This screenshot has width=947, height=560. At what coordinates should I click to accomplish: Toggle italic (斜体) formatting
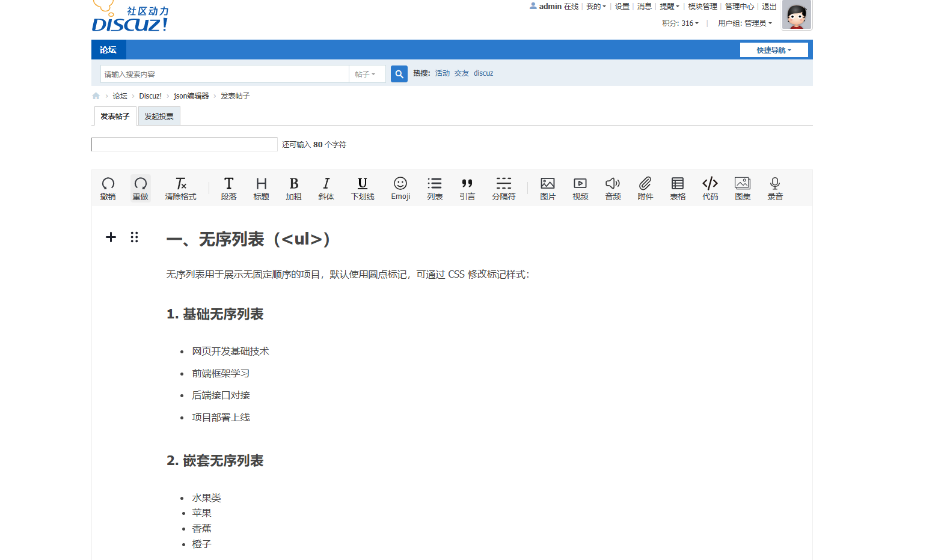coord(326,188)
